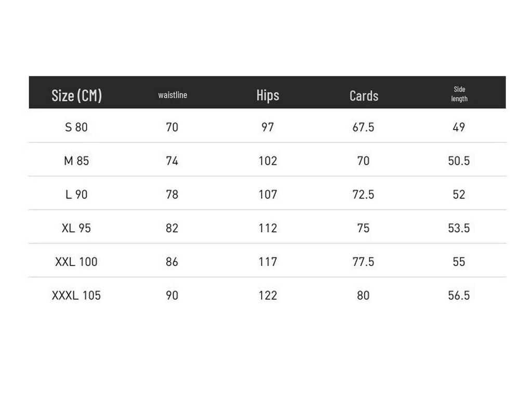
Task: Click the M 85 size label
Action: coord(76,161)
